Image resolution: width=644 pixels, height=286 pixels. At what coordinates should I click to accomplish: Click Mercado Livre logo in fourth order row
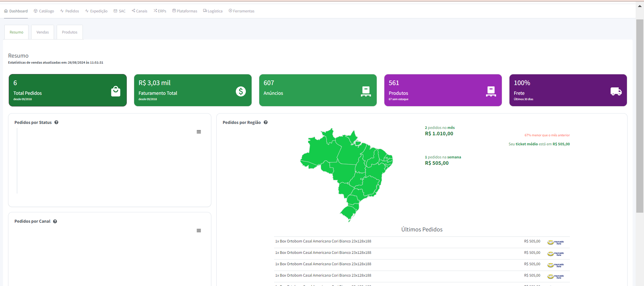tap(556, 276)
